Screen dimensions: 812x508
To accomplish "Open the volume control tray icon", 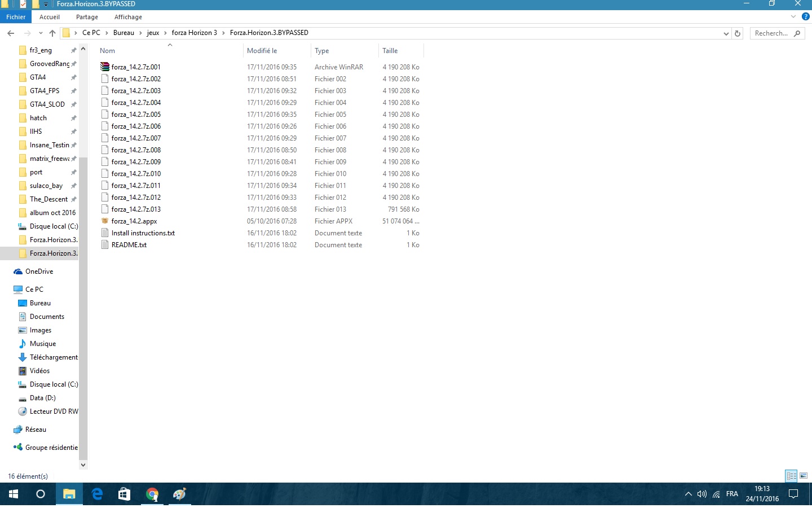I will [702, 494].
